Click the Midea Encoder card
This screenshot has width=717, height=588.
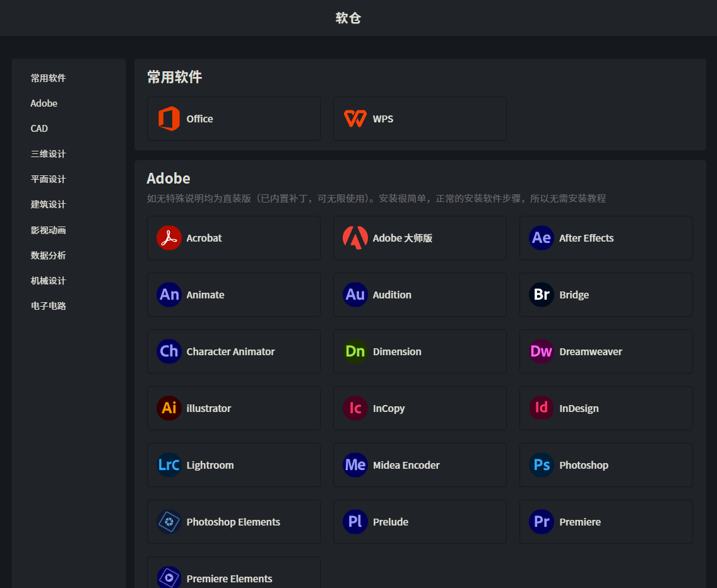(420, 465)
